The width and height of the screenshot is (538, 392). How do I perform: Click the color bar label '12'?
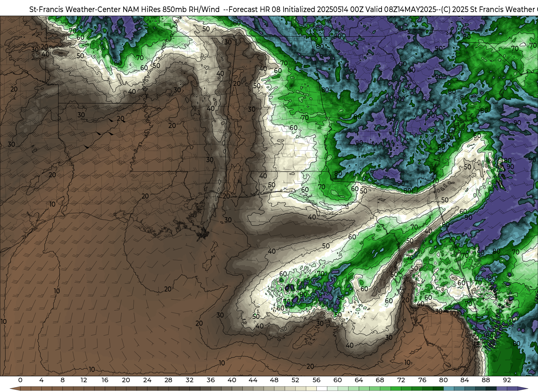[84, 380]
